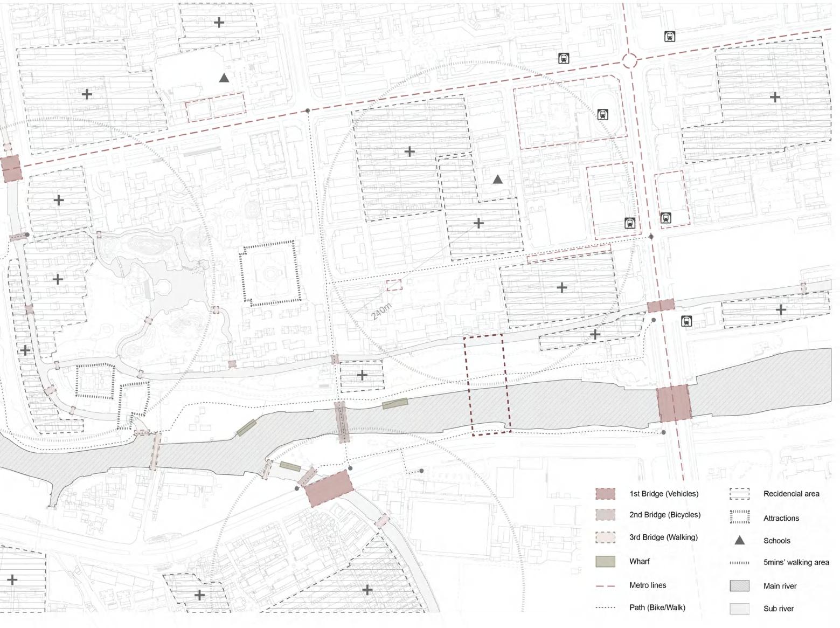Select the "Sub river" legend label

(x=779, y=609)
